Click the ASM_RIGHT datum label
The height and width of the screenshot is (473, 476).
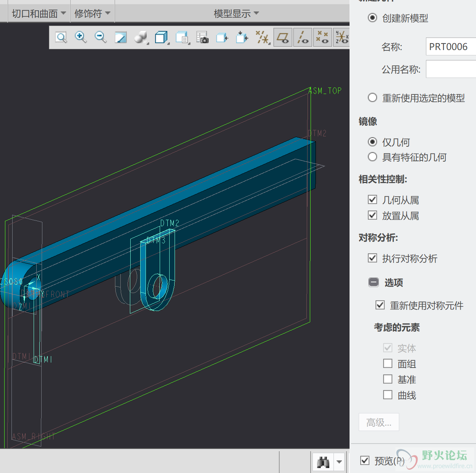pos(34,436)
